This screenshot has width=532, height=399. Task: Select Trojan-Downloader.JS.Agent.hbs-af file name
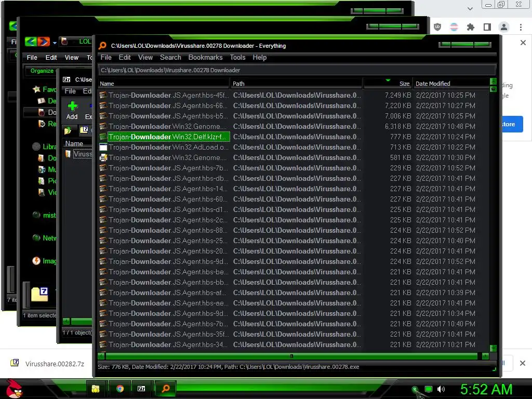click(168, 292)
